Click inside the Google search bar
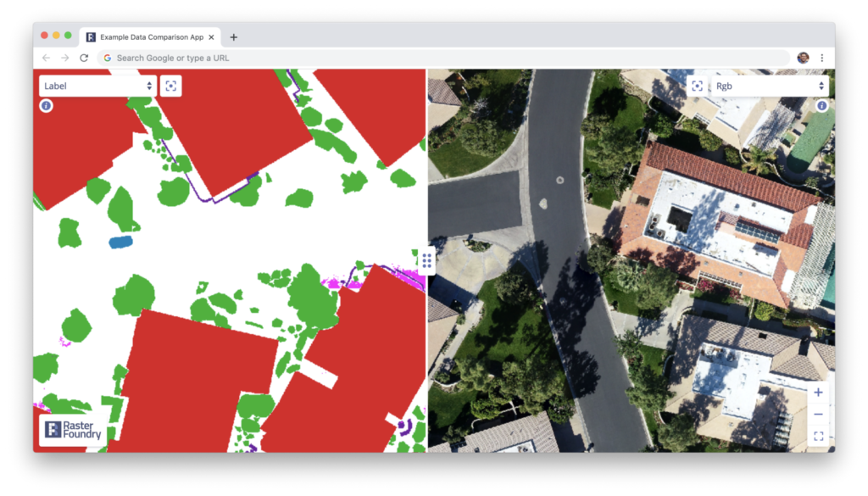This screenshot has height=496, width=868. coord(339,58)
